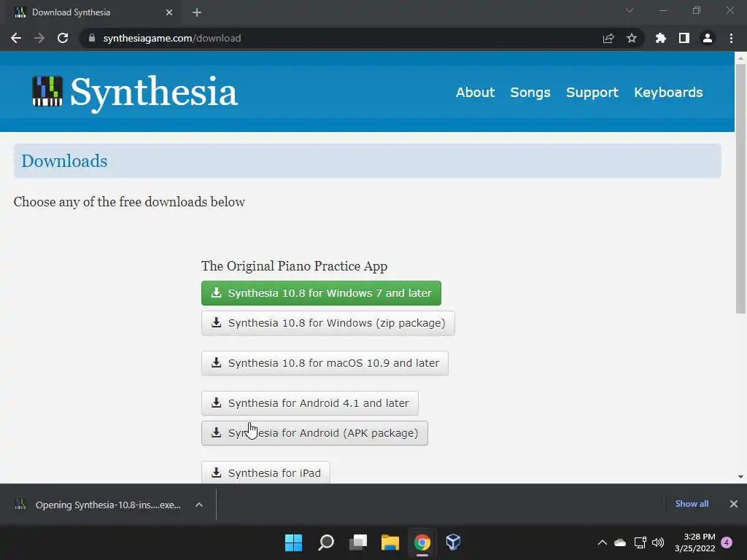This screenshot has height=560, width=747.
Task: Go back with the browser back arrow
Action: click(16, 38)
